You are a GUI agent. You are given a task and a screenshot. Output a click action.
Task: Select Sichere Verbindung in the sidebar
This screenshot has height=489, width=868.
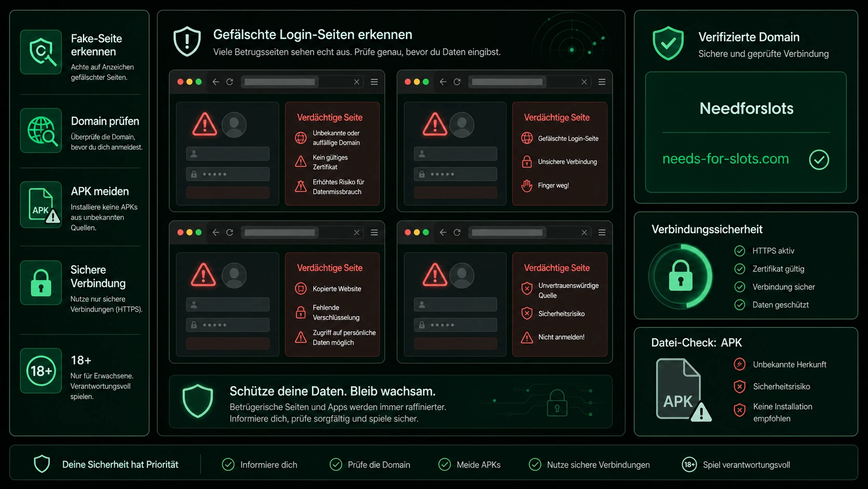click(98, 276)
